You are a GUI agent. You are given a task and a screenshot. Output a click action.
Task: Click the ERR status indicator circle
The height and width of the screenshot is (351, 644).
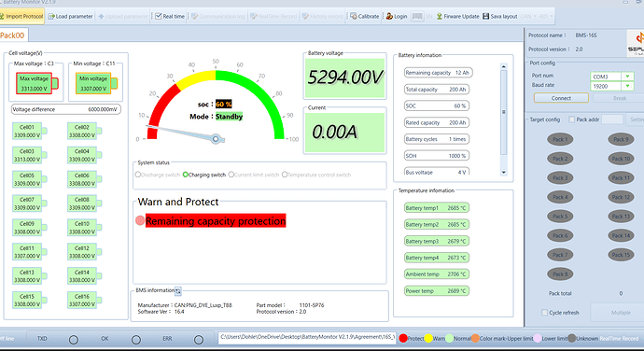pyautogui.click(x=199, y=340)
